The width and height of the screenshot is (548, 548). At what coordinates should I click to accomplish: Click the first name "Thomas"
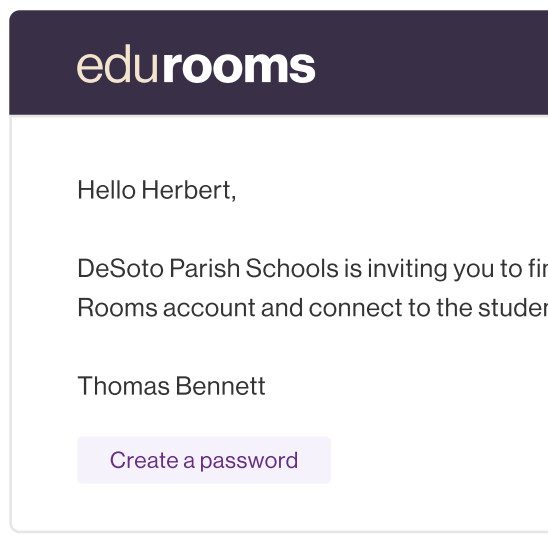click(x=123, y=386)
